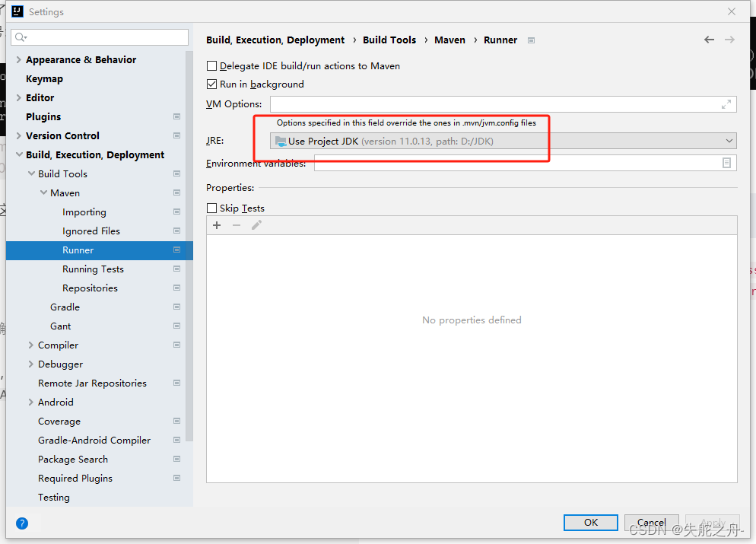This screenshot has height=544, width=756.
Task: Collapse Build, Execution, Deployment section
Action: 19,154
